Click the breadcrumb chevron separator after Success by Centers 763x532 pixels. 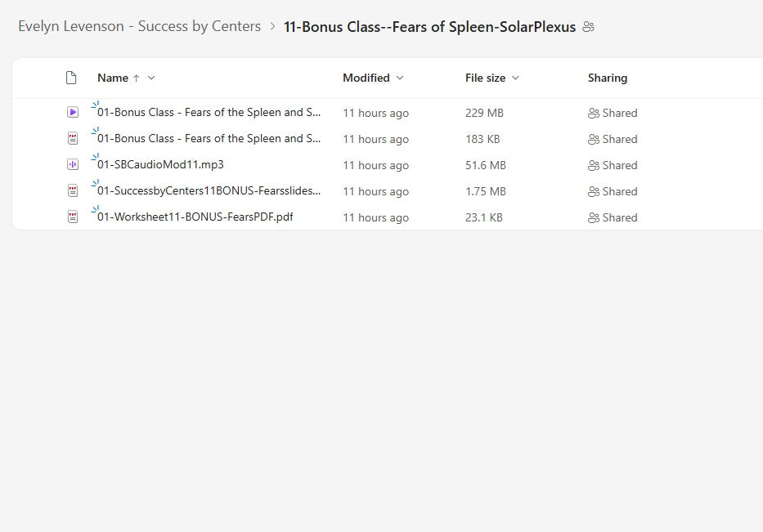coord(272,26)
